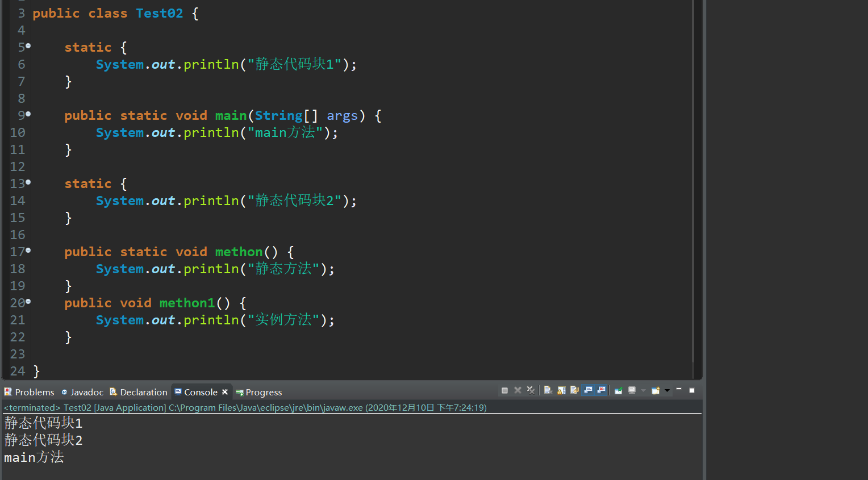
Task: Toggle Scroll Lock in the Console
Action: pyautogui.click(x=561, y=390)
